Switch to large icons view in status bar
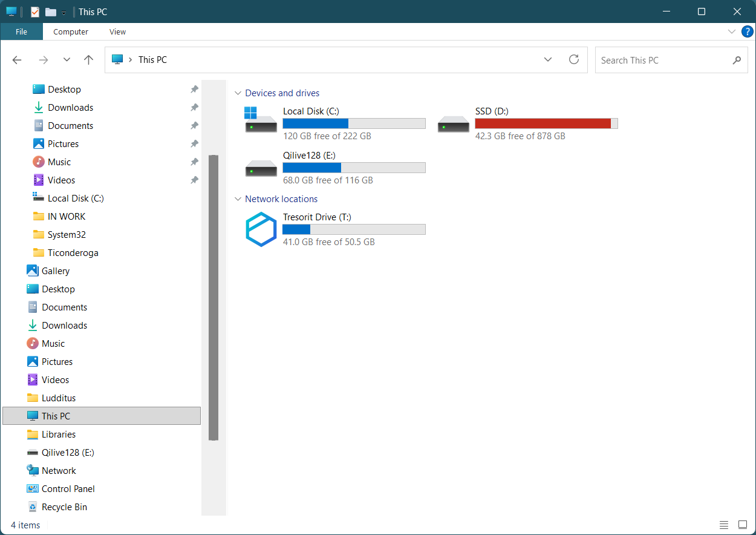Viewport: 756px width, 535px height. [743, 525]
